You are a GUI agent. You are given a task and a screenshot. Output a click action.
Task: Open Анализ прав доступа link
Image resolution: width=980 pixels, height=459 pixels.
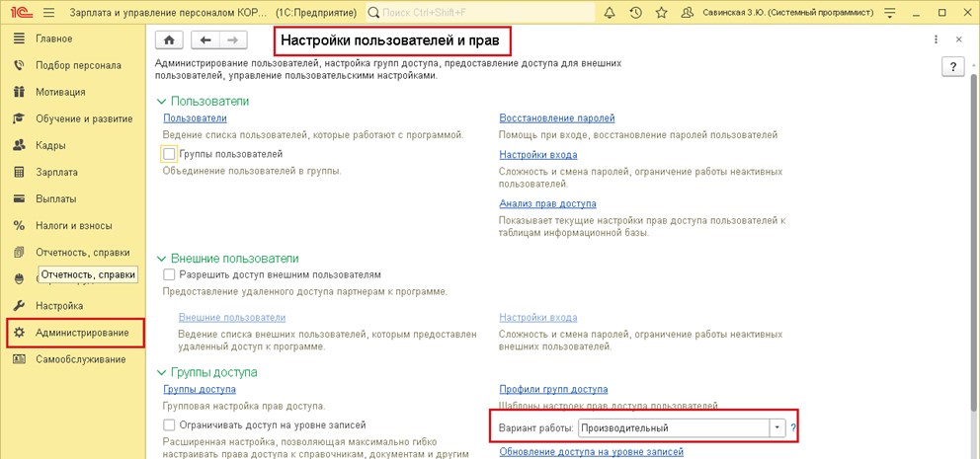click(547, 203)
